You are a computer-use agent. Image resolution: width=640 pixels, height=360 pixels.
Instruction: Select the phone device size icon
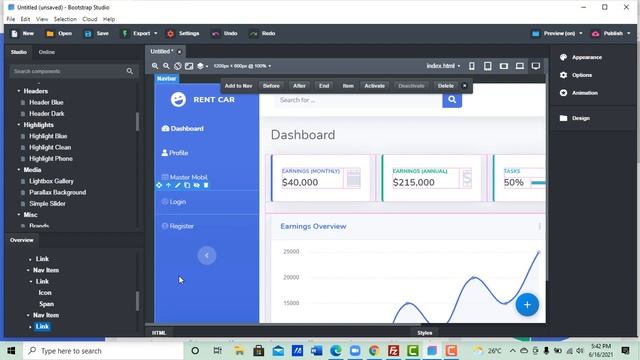[x=472, y=66]
